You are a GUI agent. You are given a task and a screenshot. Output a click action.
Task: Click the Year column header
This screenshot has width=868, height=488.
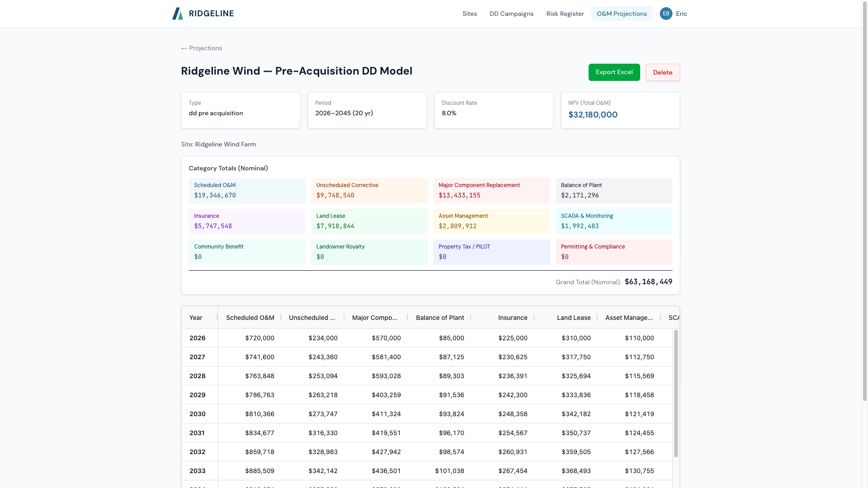(x=196, y=318)
